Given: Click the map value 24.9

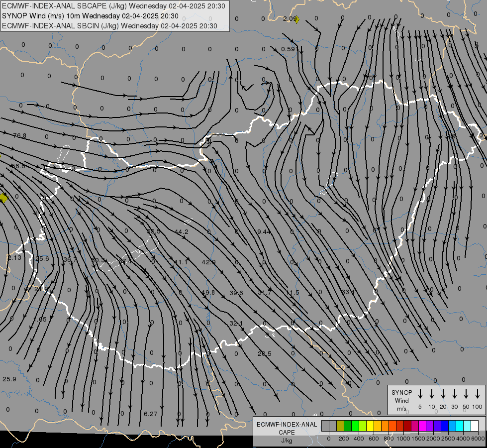Looking at the screenshot, I should (x=41, y=289).
